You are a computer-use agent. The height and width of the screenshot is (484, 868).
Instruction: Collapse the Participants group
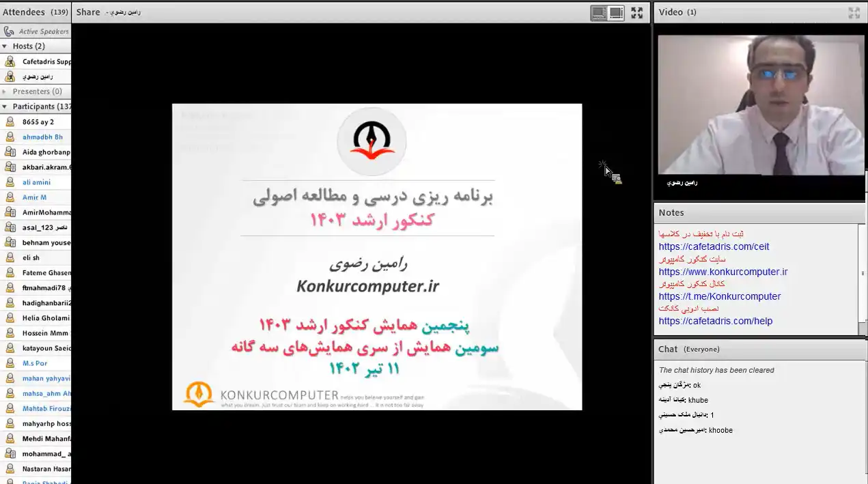pos(5,106)
